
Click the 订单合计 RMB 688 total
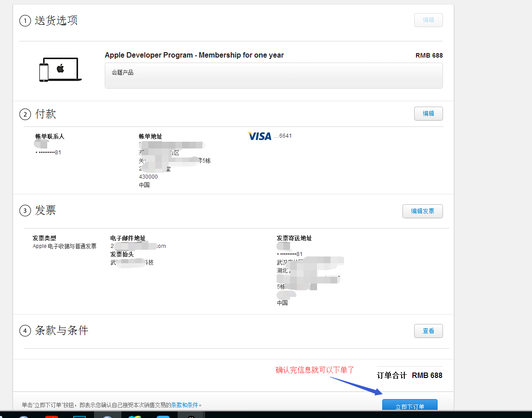(x=409, y=375)
